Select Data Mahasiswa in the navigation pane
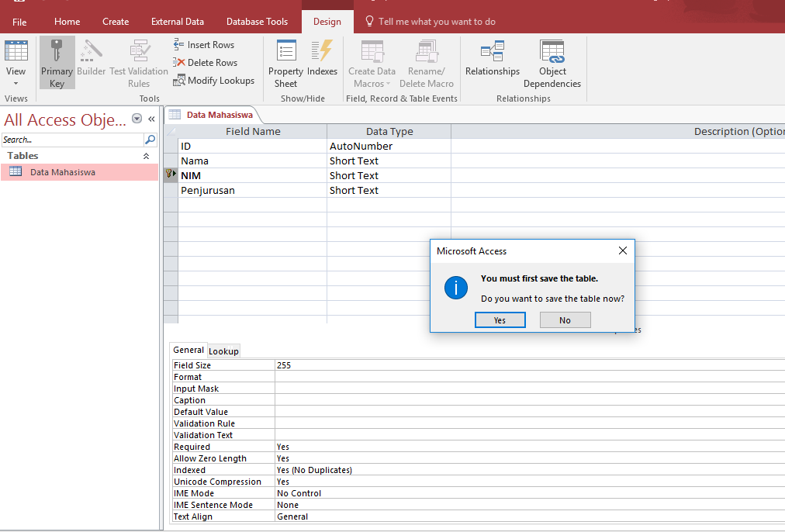 pos(79,172)
